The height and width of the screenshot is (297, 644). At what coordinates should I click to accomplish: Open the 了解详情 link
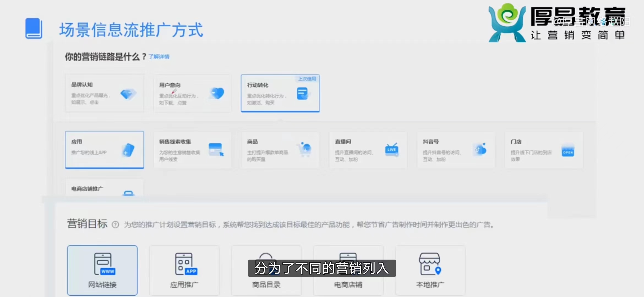click(x=159, y=57)
